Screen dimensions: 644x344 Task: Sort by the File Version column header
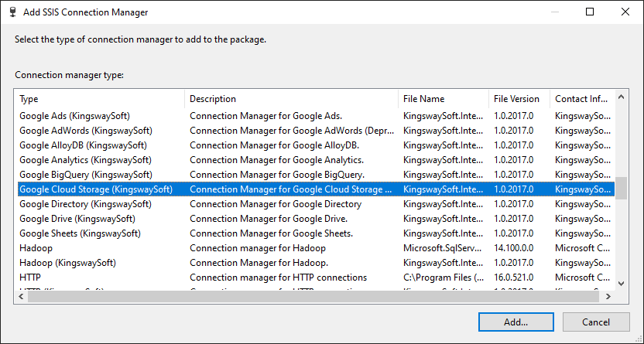click(519, 99)
